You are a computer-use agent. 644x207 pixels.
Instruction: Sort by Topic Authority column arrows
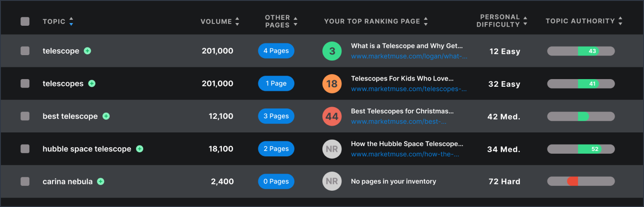point(621,21)
